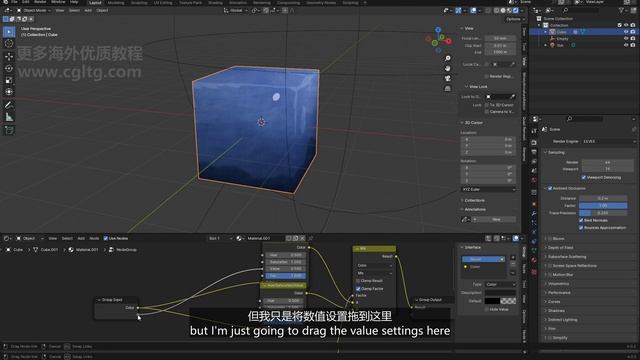Switch to Rendered viewport shading icon

[x=516, y=11]
